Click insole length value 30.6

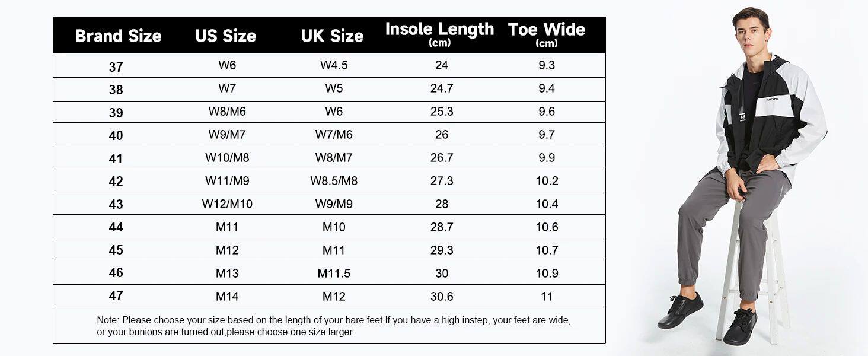[x=442, y=296]
